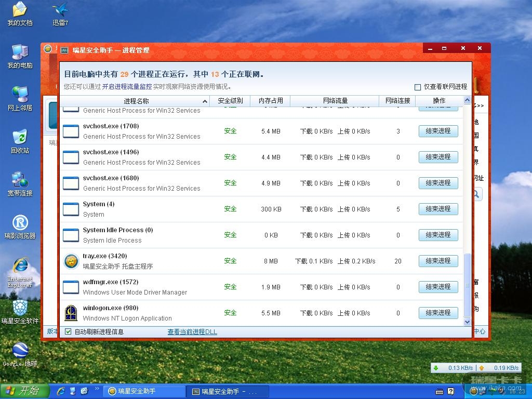
Task: Disable auto refresh process info checkbox
Action: point(68,331)
